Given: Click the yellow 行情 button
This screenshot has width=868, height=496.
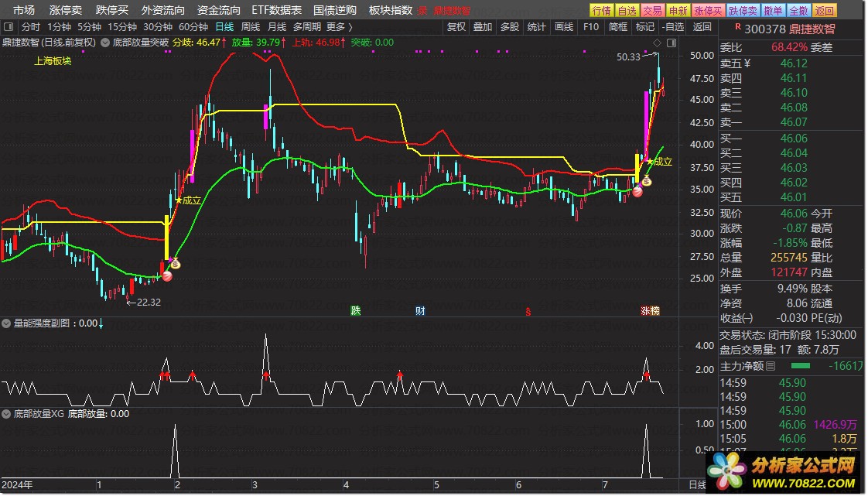Looking at the screenshot, I should tap(602, 11).
